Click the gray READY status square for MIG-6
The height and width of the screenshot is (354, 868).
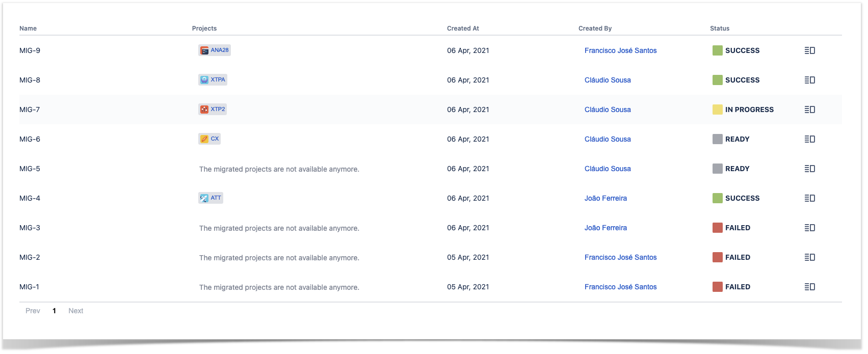717,139
